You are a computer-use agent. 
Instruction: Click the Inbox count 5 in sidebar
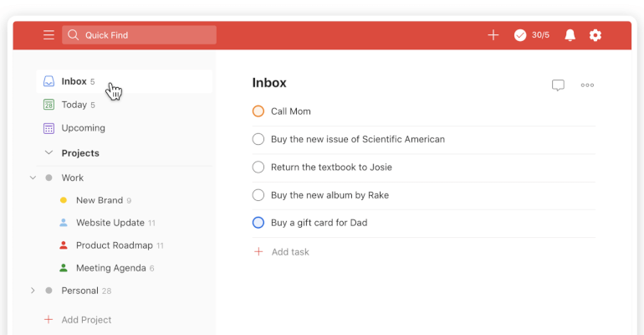[x=92, y=82]
